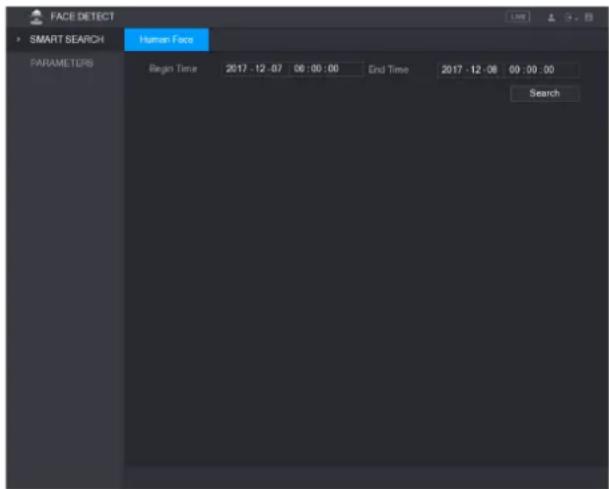
Task: Switch to the Human Face tab
Action: pos(167,40)
